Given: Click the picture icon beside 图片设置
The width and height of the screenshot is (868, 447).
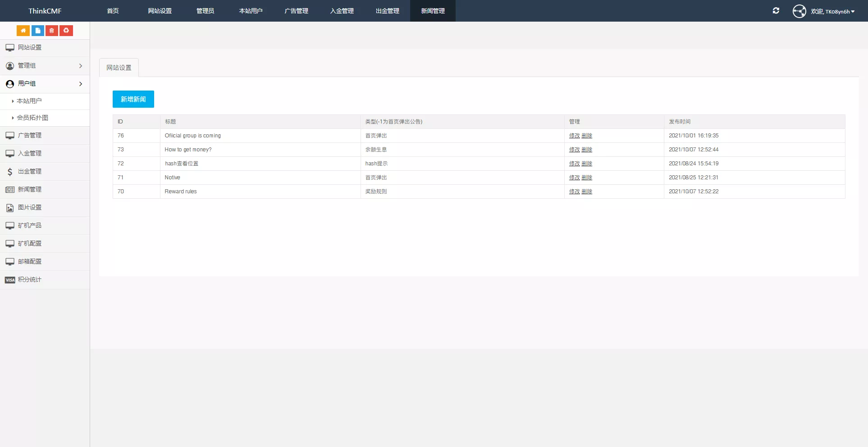Looking at the screenshot, I should coord(10,208).
